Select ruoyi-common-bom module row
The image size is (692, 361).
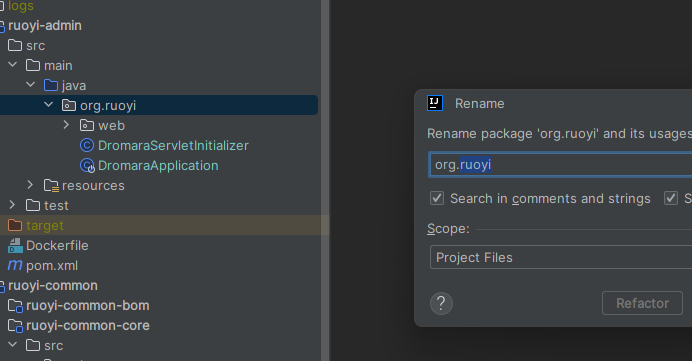87,306
